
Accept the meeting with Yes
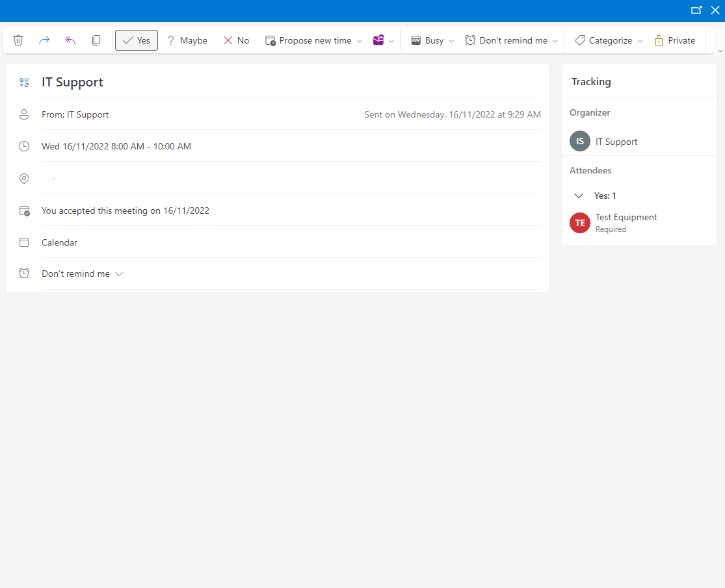point(136,40)
